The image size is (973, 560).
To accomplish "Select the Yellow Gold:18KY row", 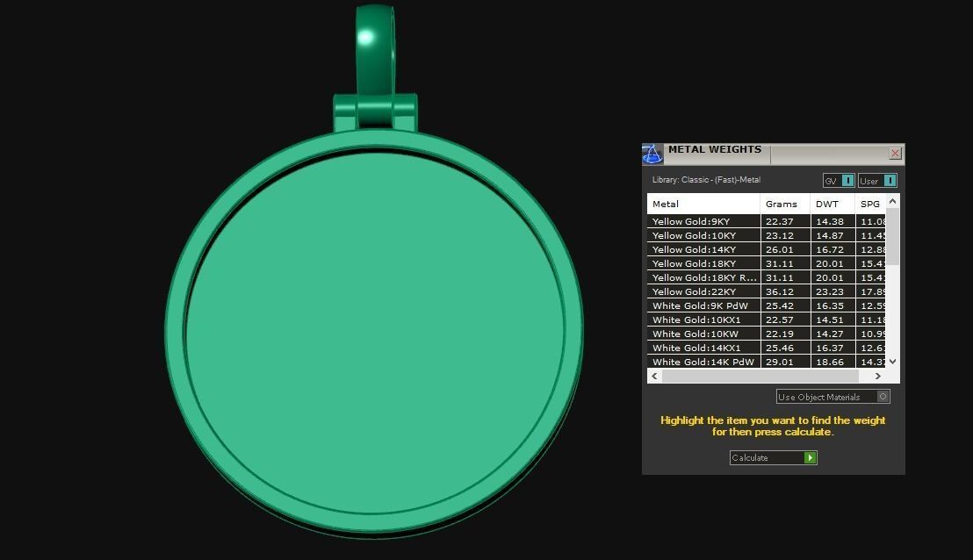I will click(767, 263).
